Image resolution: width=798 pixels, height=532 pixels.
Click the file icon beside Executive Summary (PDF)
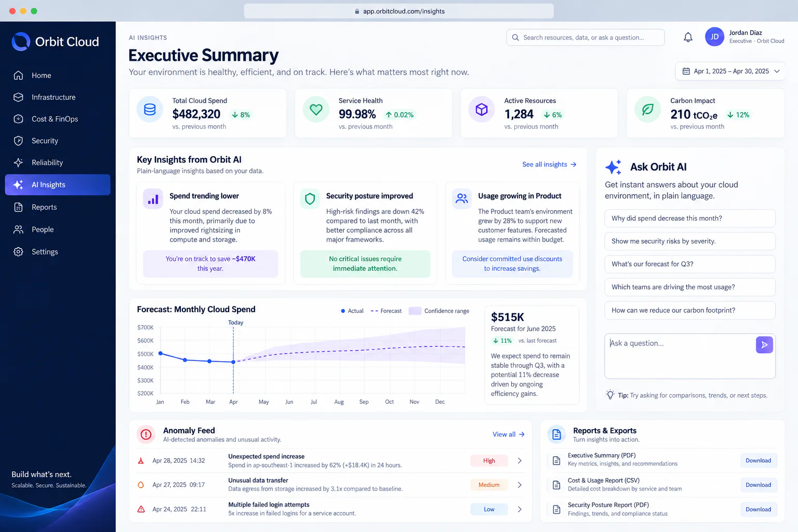tap(556, 461)
